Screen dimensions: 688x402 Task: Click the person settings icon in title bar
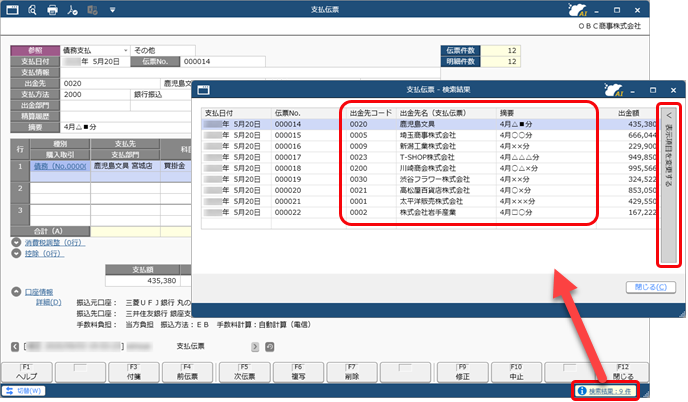[72, 9]
